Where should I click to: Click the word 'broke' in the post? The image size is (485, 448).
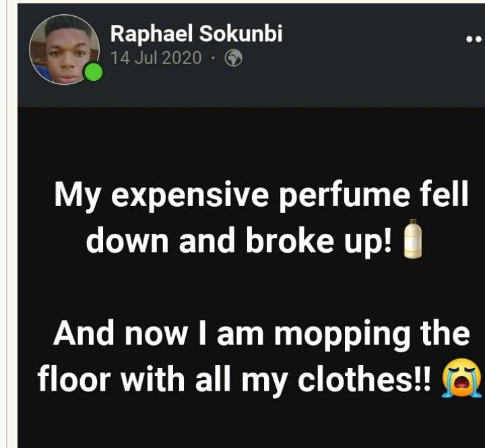tap(290, 241)
